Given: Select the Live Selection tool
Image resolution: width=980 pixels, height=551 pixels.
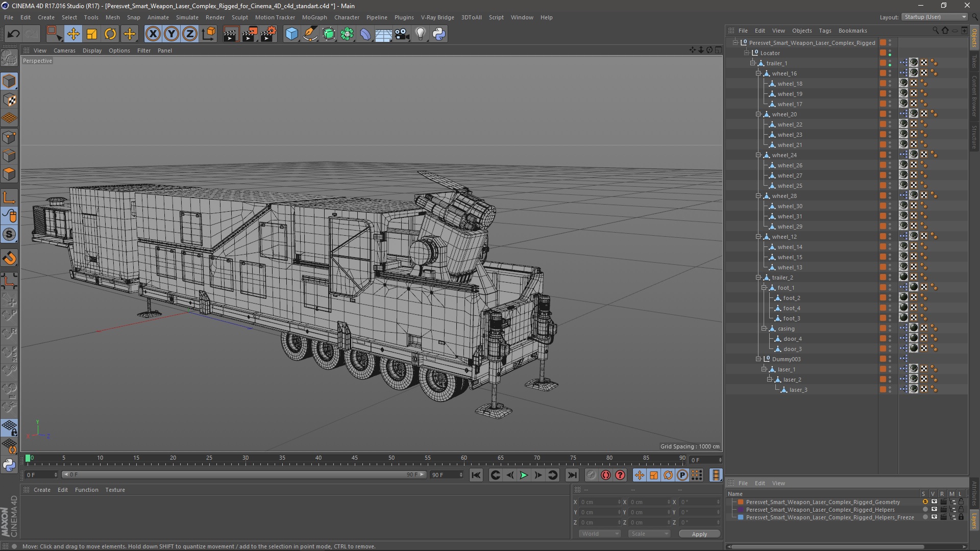Looking at the screenshot, I should pos(54,34).
